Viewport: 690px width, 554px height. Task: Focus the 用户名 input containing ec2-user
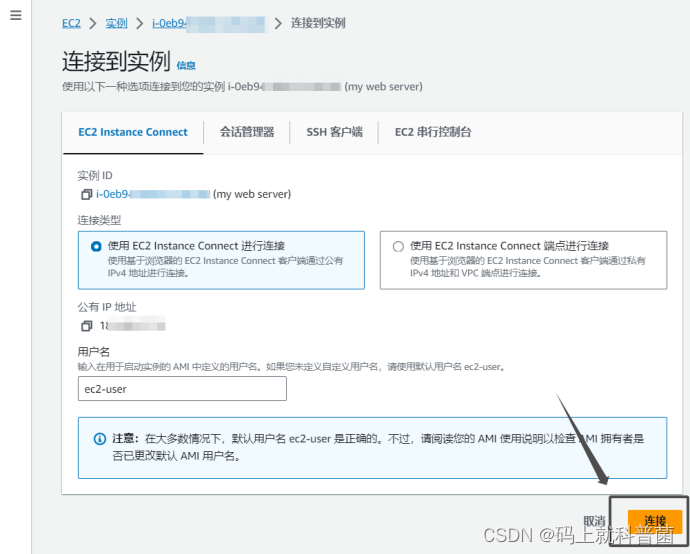[182, 389]
